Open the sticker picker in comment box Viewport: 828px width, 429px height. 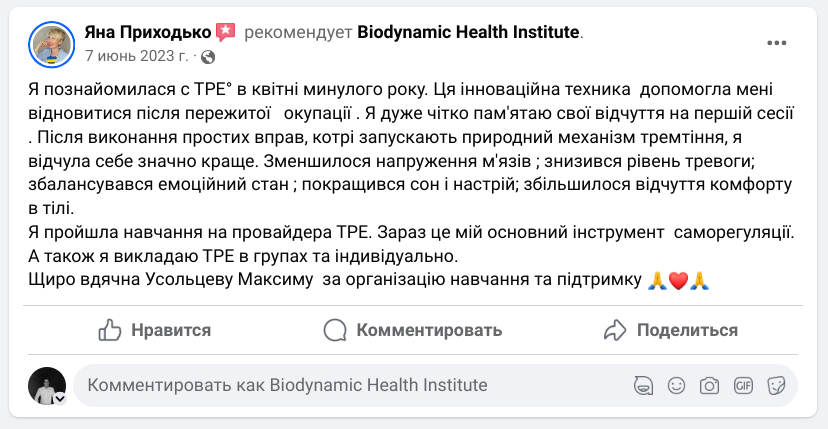click(776, 385)
